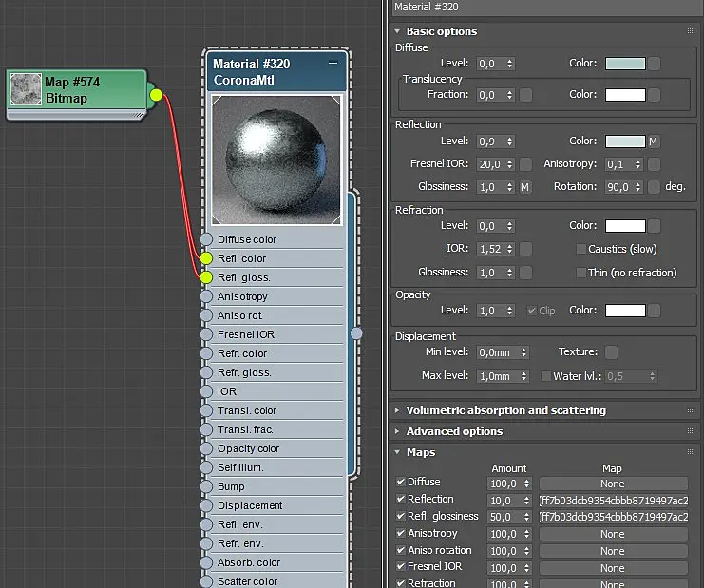Adjust the Anisotropy spinner arrows
The height and width of the screenshot is (588, 704).
[x=637, y=164]
